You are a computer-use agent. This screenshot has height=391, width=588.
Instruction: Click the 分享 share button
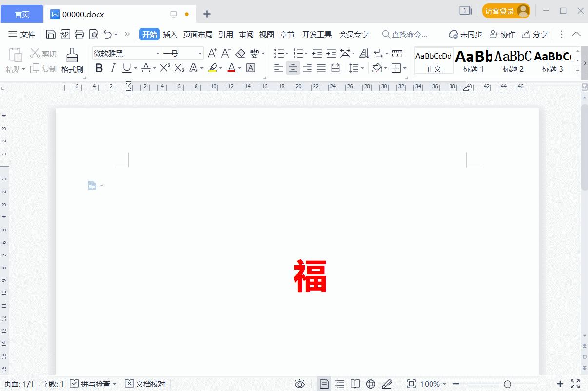click(535, 34)
